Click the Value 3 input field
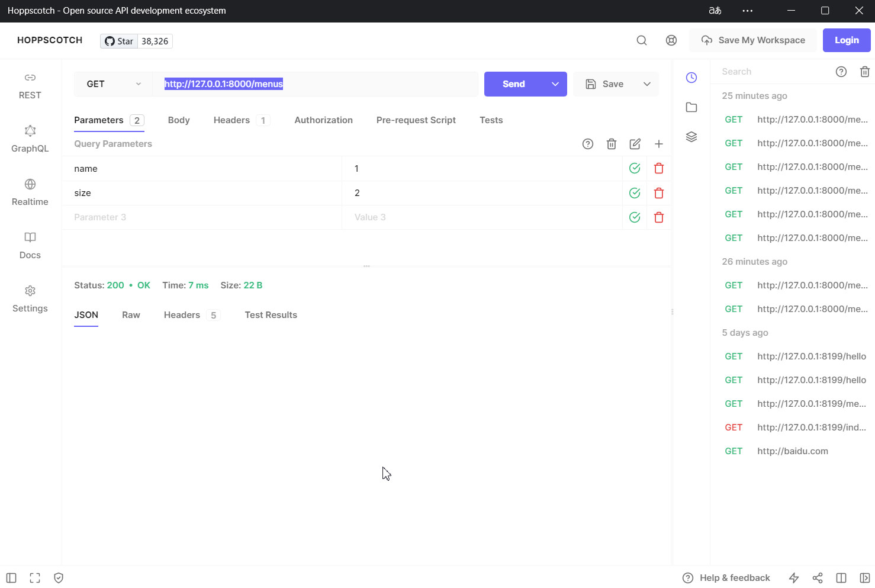 tap(482, 217)
